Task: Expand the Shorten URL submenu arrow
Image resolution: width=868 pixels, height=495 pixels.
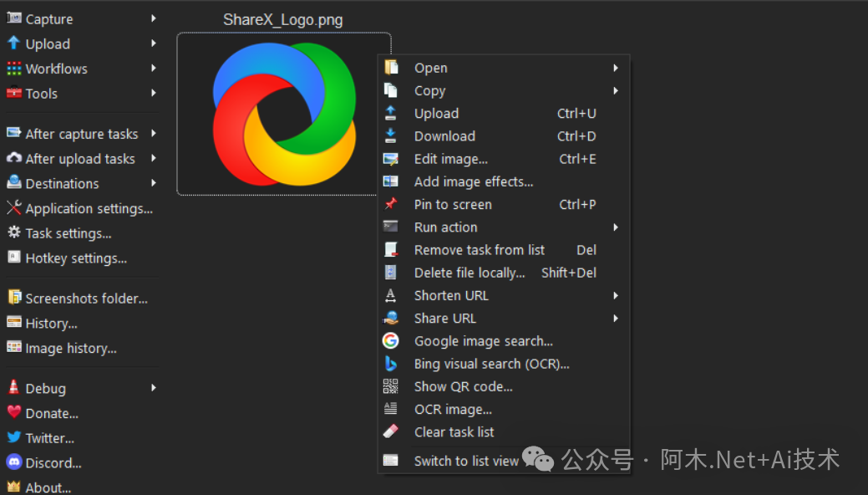Action: (616, 295)
